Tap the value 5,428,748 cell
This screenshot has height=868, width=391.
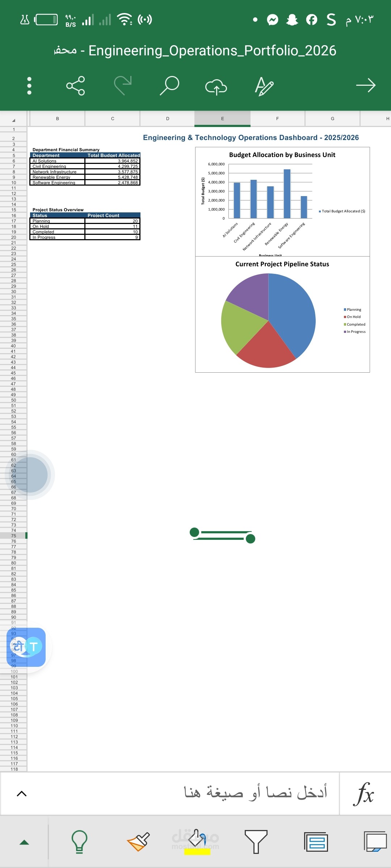pyautogui.click(x=113, y=177)
